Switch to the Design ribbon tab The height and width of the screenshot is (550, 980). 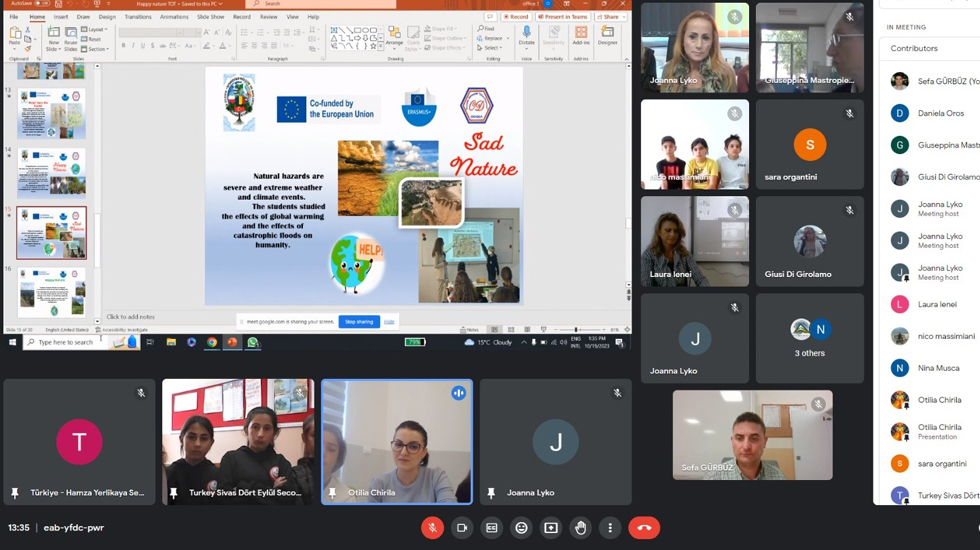point(107,17)
